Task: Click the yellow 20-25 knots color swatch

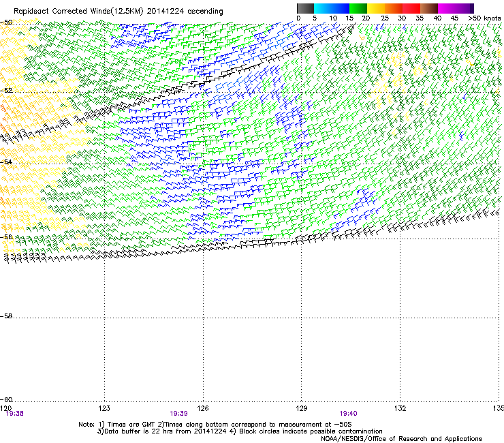Action: tap(376, 8)
